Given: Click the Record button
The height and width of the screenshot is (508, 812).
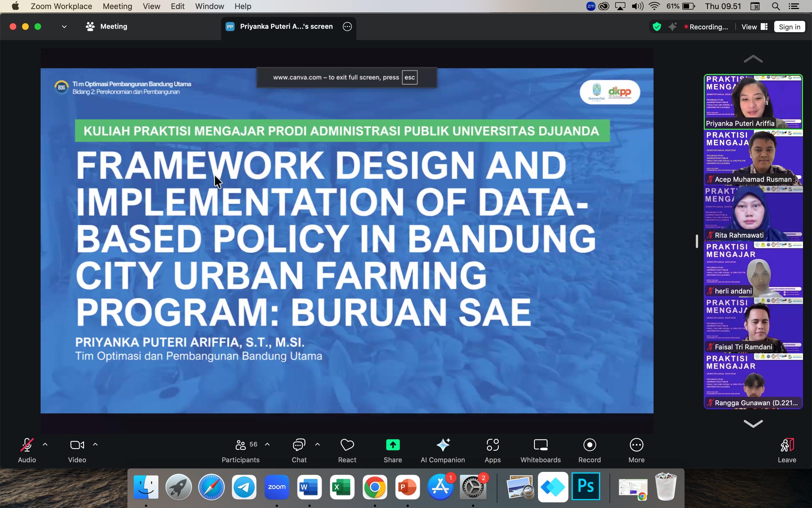Looking at the screenshot, I should pos(590,450).
